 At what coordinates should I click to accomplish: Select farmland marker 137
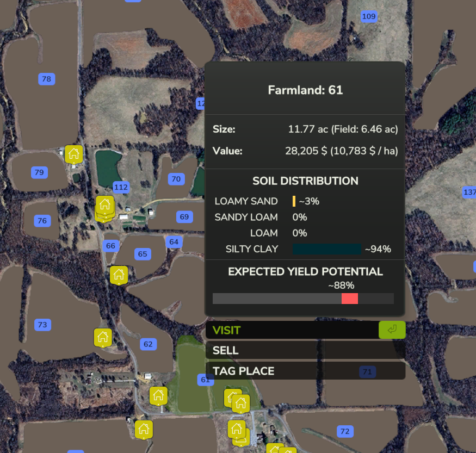468,193
